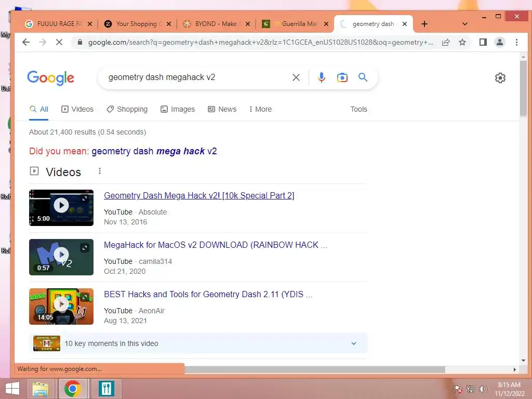The width and height of the screenshot is (532, 399).
Task: Click the horizontal scrollbar thumb
Action: coord(314,369)
